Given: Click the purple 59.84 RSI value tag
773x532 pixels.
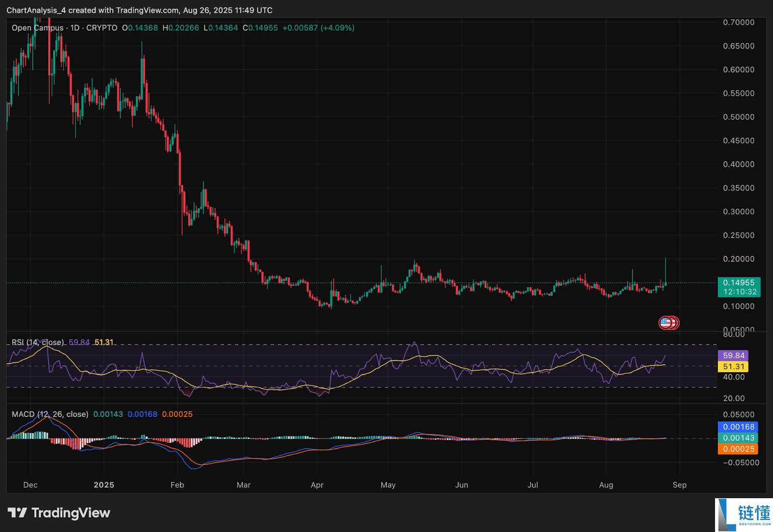Looking at the screenshot, I should coord(733,355).
